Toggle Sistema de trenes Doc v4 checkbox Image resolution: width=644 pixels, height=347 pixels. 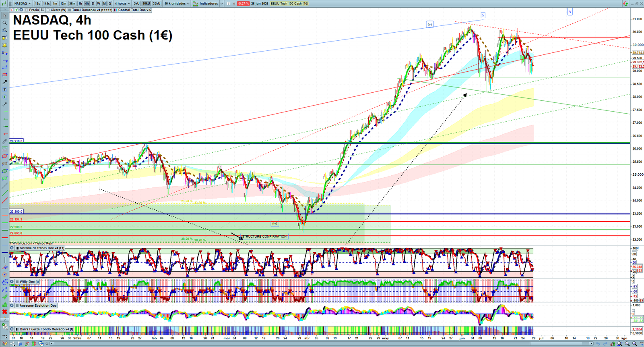17,248
